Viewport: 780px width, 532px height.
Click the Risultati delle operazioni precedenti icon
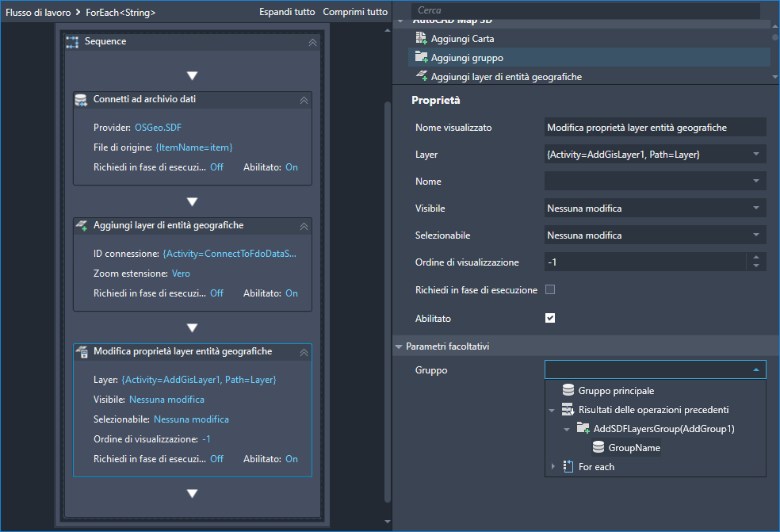[x=568, y=409]
